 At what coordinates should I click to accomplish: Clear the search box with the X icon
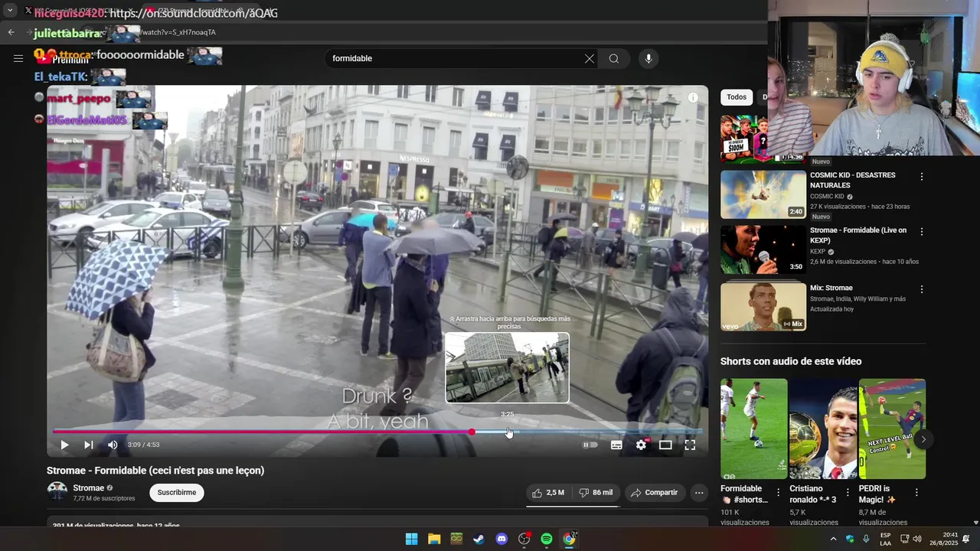click(590, 58)
